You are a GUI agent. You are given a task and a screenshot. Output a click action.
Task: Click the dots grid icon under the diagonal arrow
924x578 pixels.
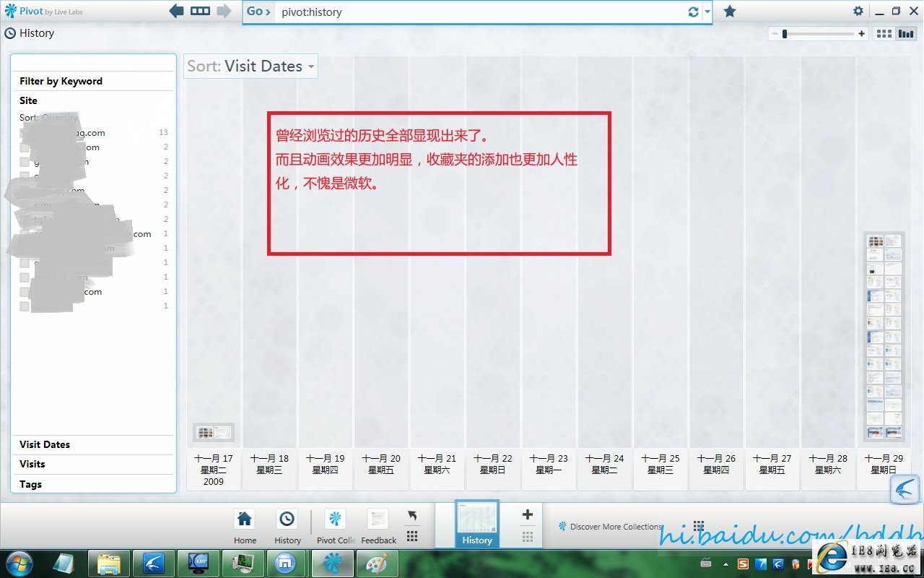point(412,536)
